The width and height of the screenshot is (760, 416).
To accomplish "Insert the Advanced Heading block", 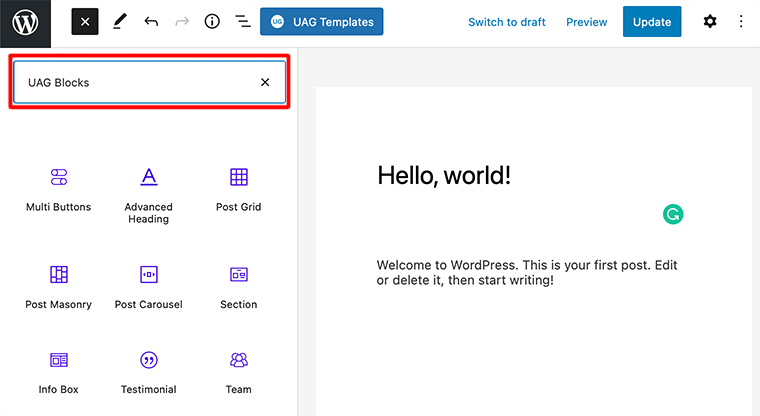I will 148,194.
